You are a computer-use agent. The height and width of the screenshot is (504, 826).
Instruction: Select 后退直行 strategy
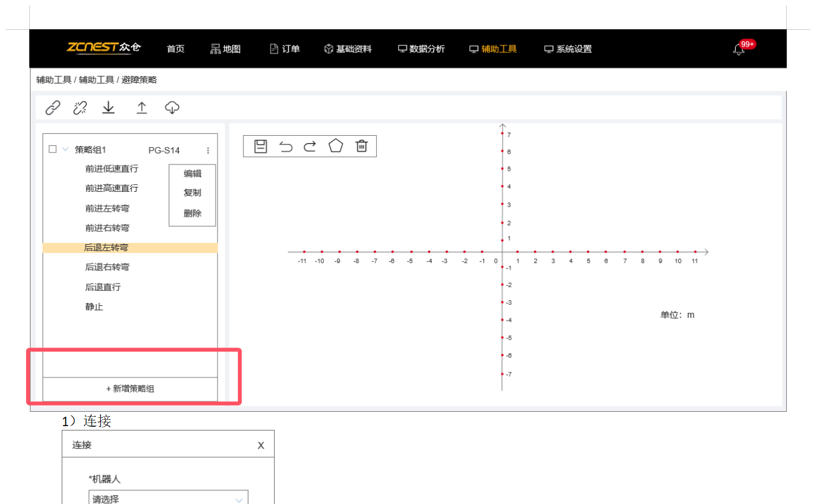point(103,287)
